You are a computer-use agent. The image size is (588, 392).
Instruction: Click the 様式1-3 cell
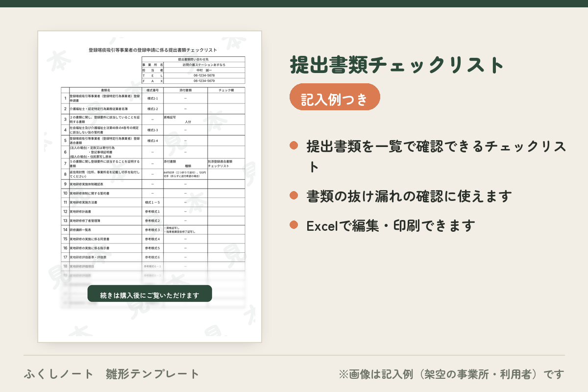(152, 130)
